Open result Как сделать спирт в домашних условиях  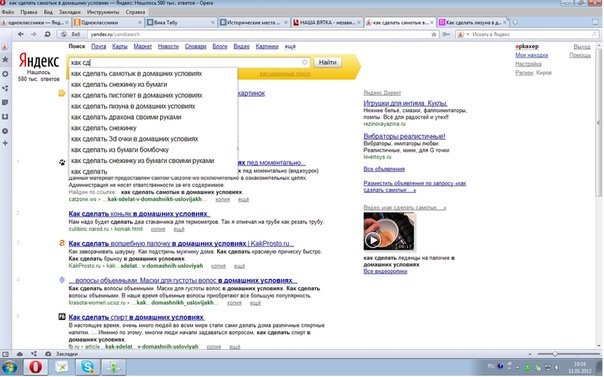pos(136,318)
